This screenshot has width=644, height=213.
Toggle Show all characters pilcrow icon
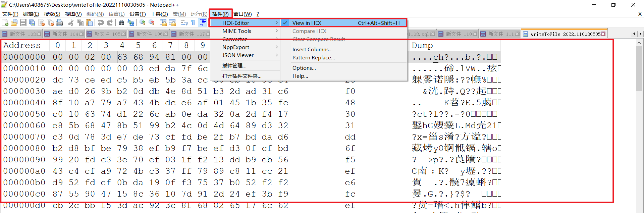pyautogui.click(x=193, y=22)
